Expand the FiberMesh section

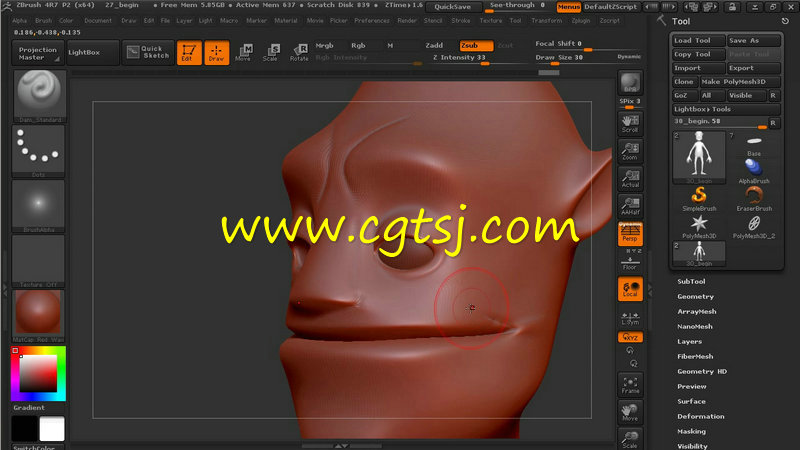point(695,357)
